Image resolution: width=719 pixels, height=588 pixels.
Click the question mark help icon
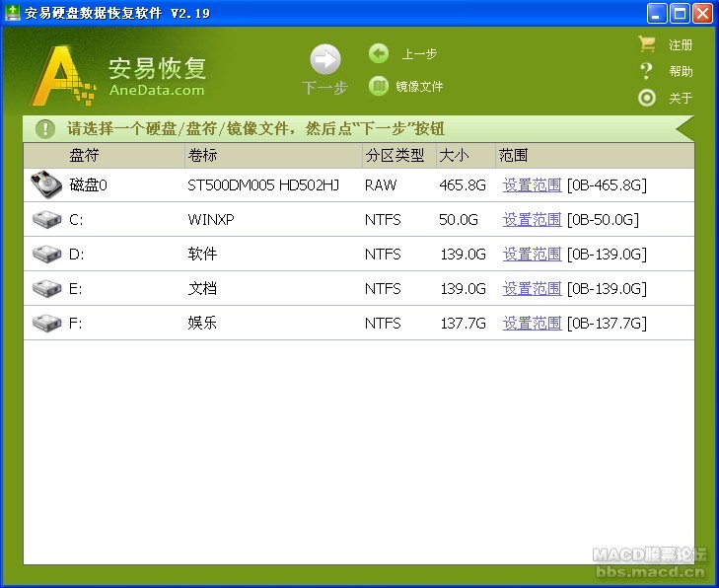click(x=647, y=71)
